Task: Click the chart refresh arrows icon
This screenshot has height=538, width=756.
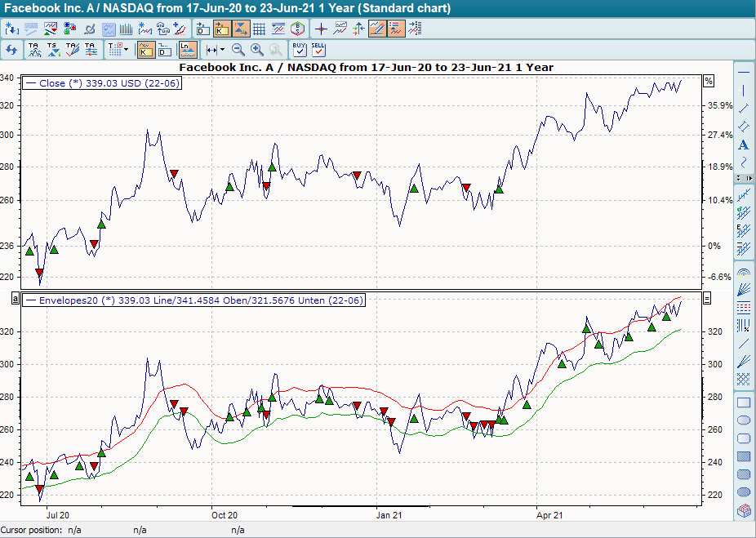Action: coord(12,50)
